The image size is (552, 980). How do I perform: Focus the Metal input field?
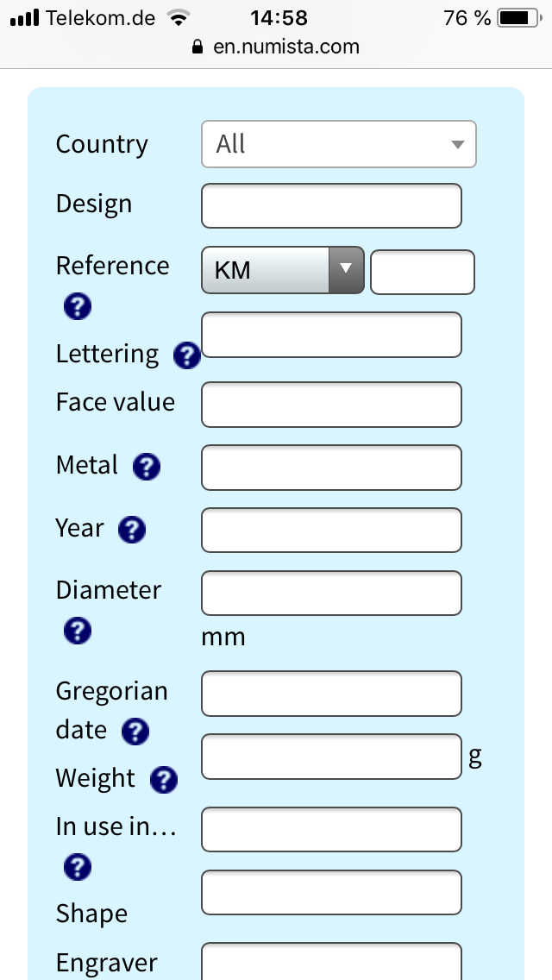(331, 468)
